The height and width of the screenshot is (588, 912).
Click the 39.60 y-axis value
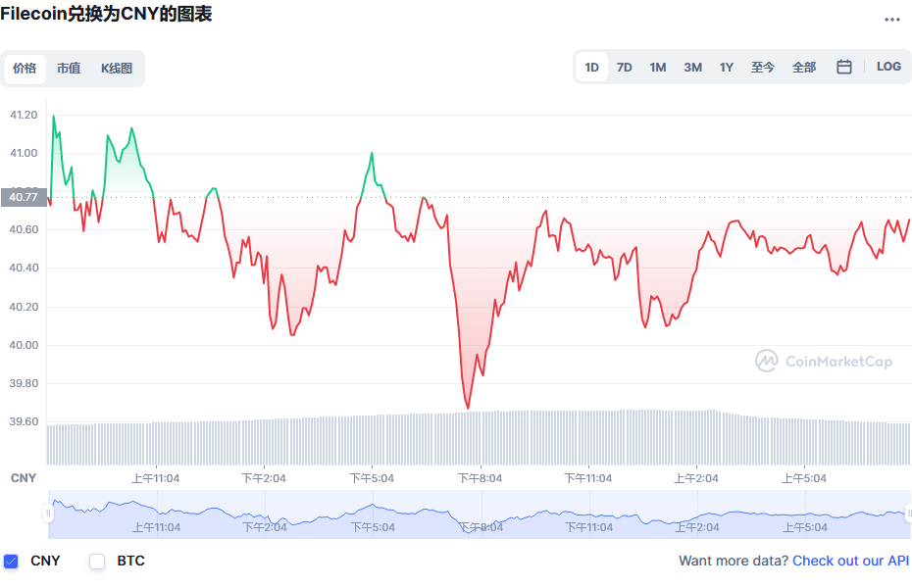[24, 421]
